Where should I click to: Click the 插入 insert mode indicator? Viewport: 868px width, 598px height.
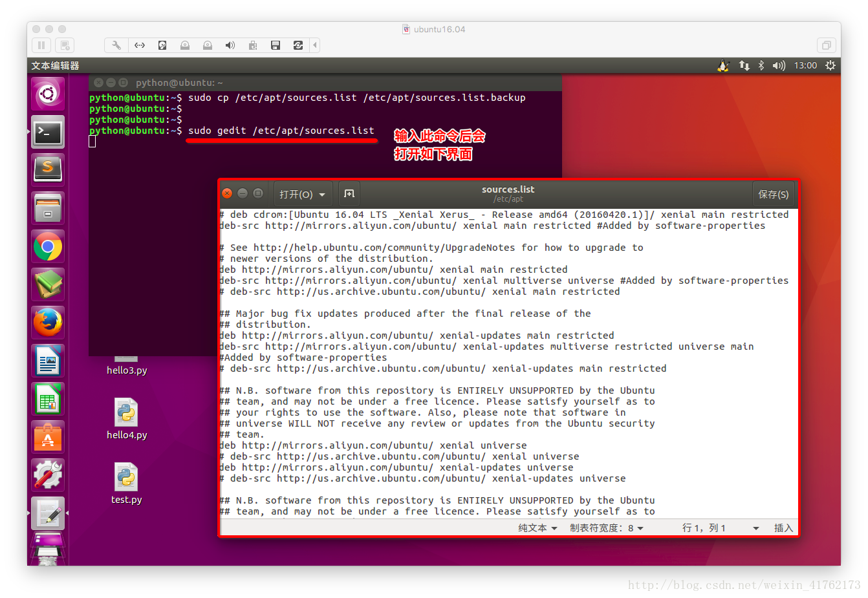(x=783, y=528)
